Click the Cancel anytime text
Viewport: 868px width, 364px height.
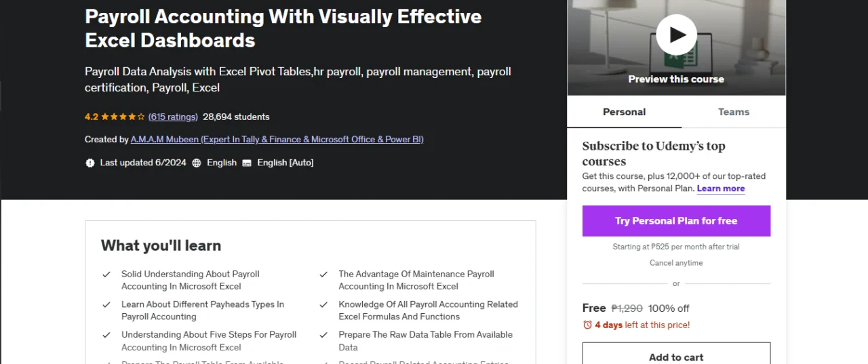(676, 263)
